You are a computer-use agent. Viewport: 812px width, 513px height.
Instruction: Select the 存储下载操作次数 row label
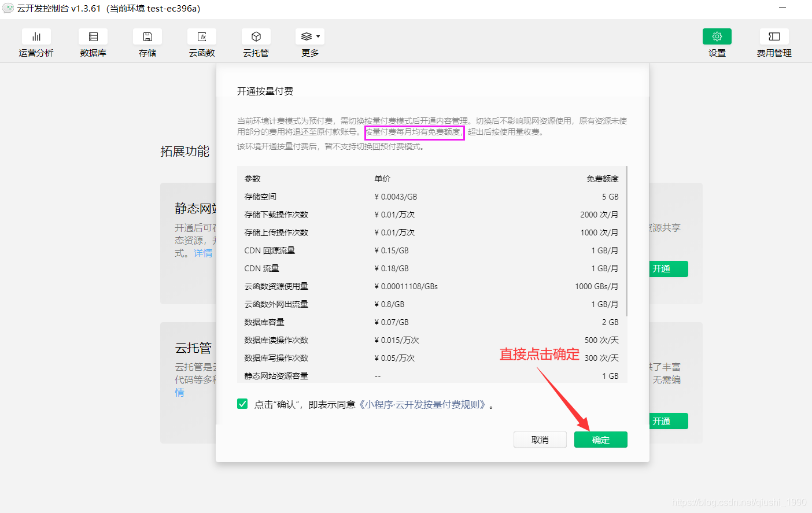(276, 215)
